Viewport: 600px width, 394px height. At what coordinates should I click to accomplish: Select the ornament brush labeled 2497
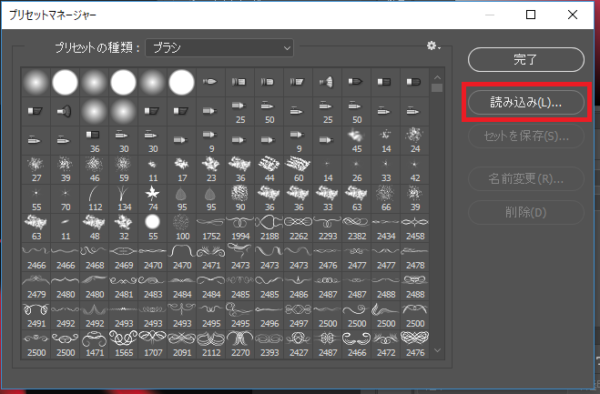pos(298,315)
